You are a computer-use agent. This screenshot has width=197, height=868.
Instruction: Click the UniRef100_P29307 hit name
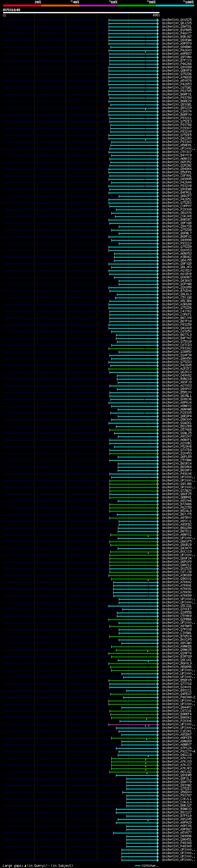177,128
